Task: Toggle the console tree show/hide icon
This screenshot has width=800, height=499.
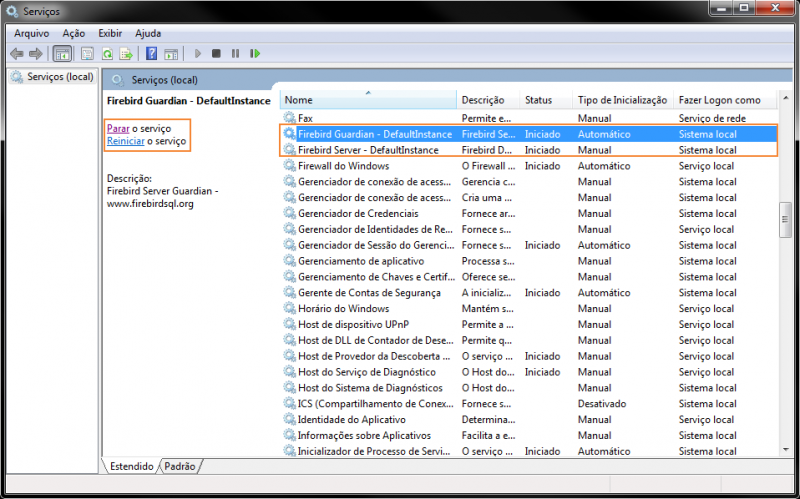Action: [62, 54]
